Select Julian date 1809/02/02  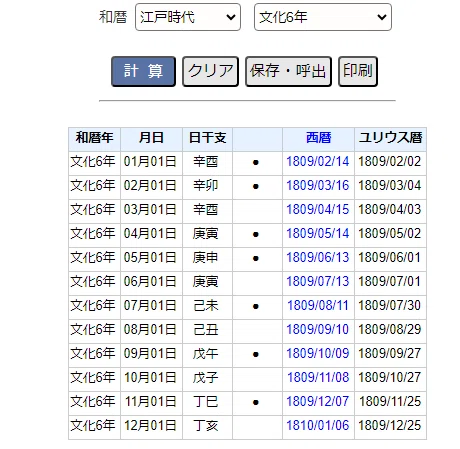[x=390, y=162]
